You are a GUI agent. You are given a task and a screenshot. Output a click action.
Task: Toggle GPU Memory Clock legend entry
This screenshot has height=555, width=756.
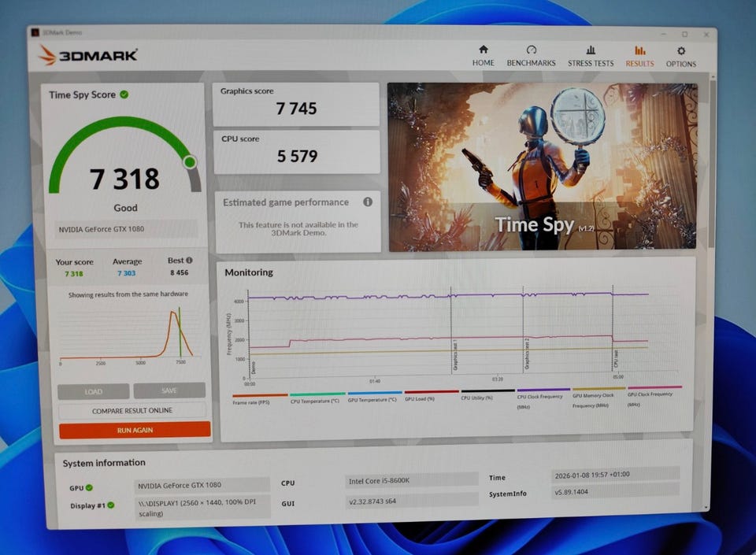tap(598, 398)
